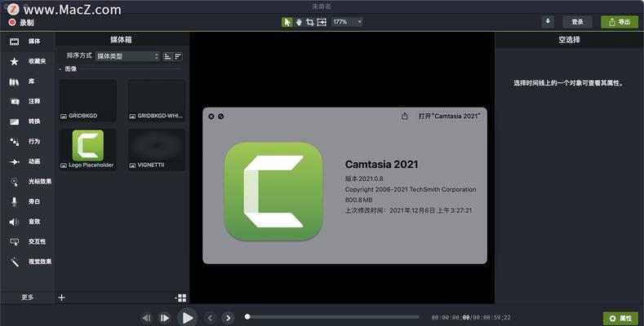Click the download arrow icon in toolbar
644x326 pixels.
click(548, 22)
